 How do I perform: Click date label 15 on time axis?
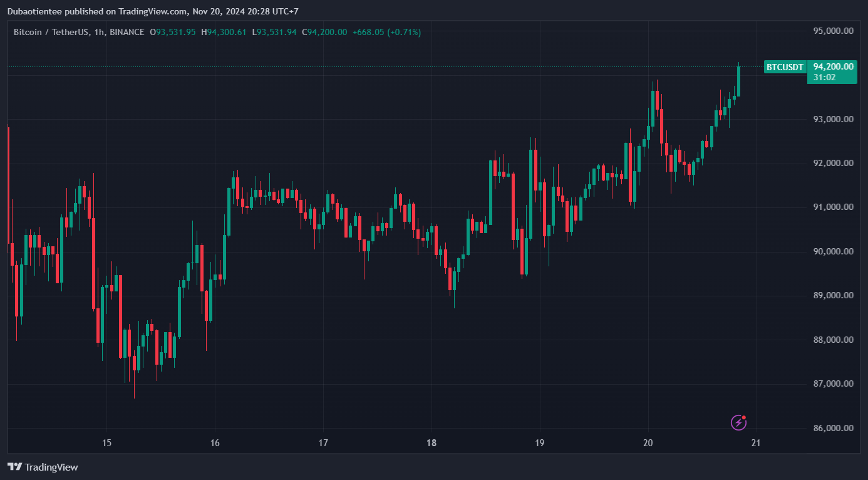point(106,443)
